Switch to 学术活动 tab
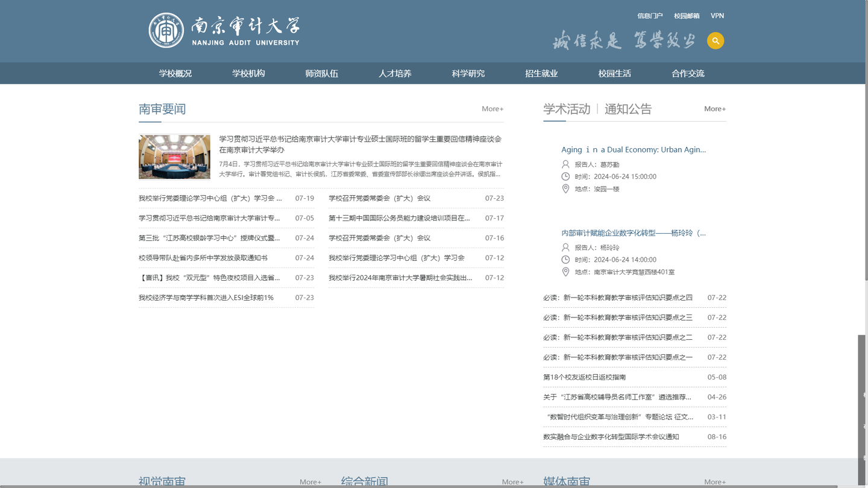 pos(567,109)
